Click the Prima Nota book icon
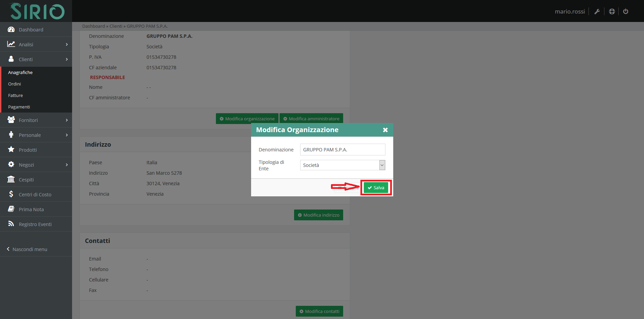 click(x=11, y=209)
